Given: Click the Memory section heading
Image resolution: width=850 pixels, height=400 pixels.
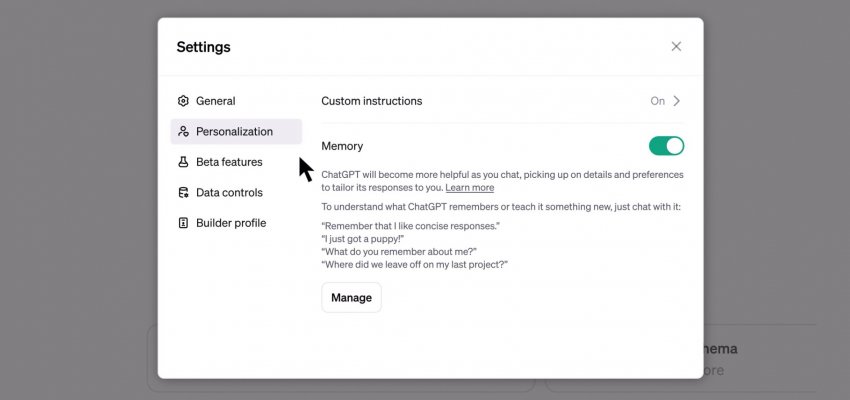Looking at the screenshot, I should click(x=342, y=146).
